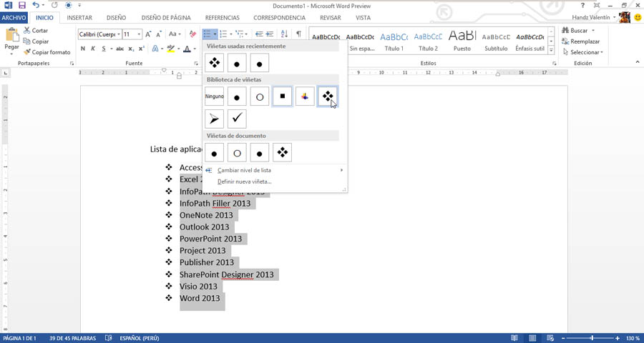Click the Copiar formato paintbrush
The width and height of the screenshot is (644, 343).
point(46,52)
